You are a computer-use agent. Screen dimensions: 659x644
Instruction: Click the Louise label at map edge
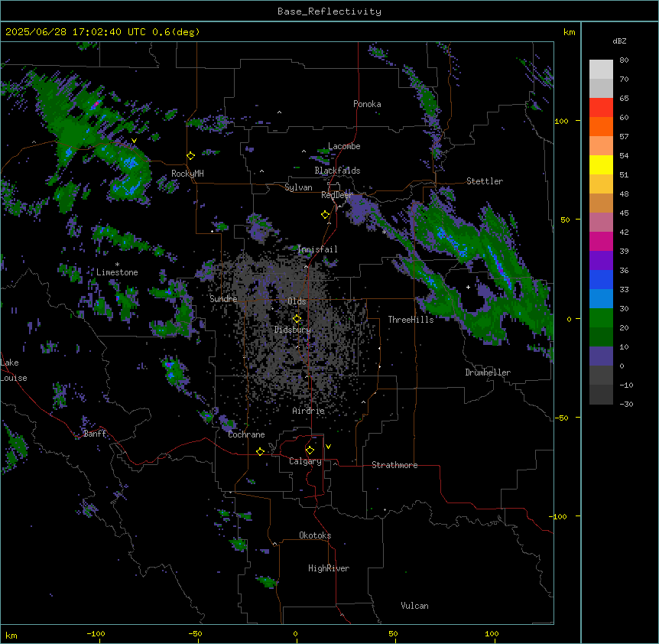pos(14,378)
